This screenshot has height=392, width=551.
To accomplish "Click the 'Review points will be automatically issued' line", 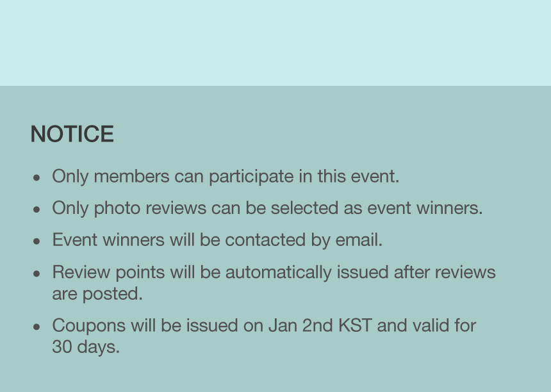I will [274, 272].
